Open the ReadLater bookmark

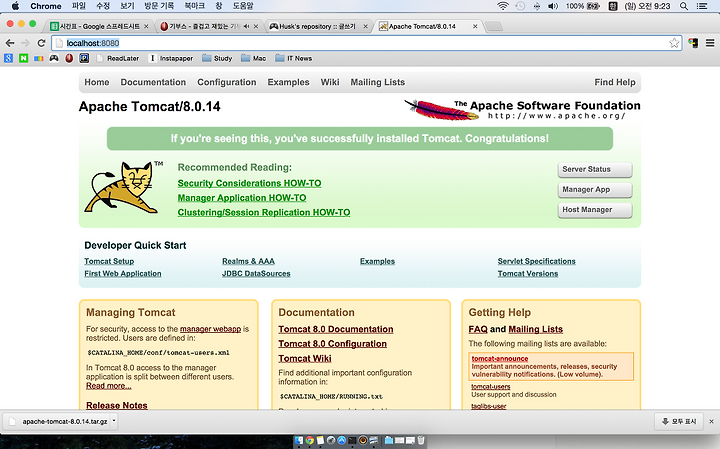point(118,58)
